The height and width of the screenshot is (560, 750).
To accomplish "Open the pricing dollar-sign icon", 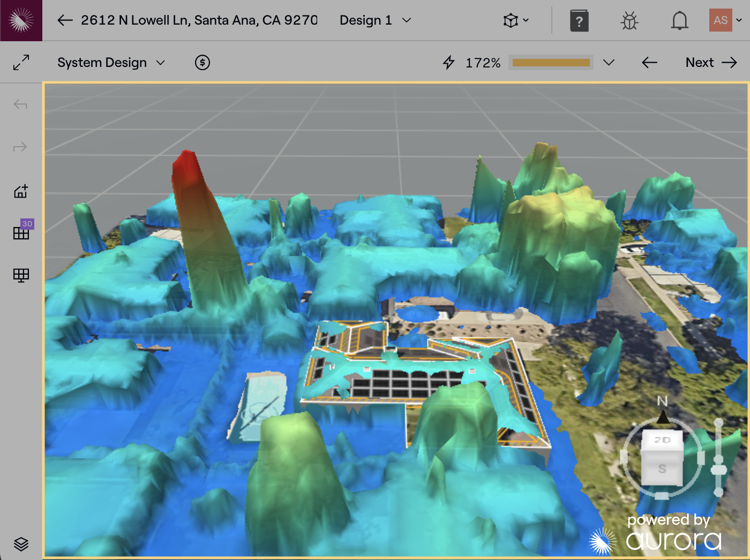I will pyautogui.click(x=202, y=63).
